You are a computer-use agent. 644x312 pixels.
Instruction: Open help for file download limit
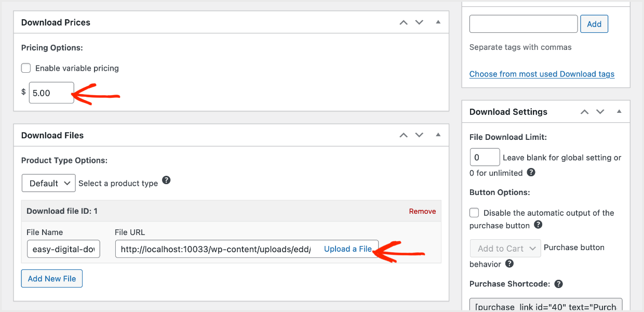click(531, 172)
